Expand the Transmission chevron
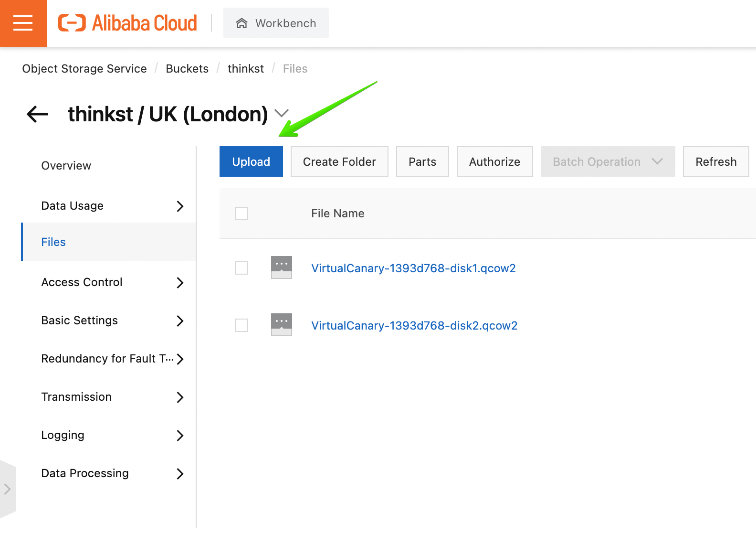Image resolution: width=756 pixels, height=534 pixels. [180, 397]
